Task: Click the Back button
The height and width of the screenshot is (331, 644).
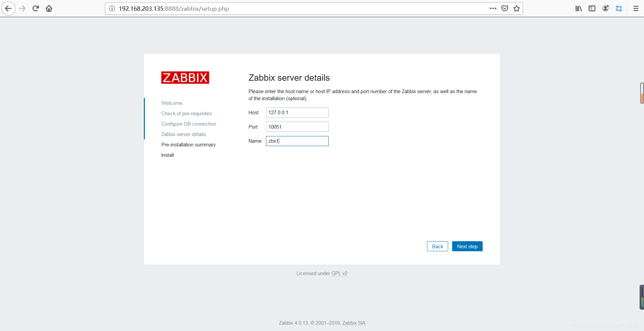Action: coord(437,246)
